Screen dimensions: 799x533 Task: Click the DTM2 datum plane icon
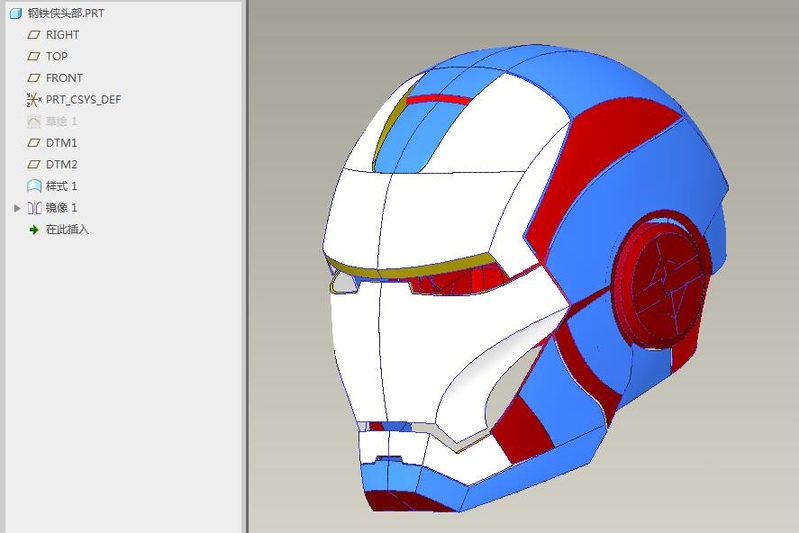[34, 165]
